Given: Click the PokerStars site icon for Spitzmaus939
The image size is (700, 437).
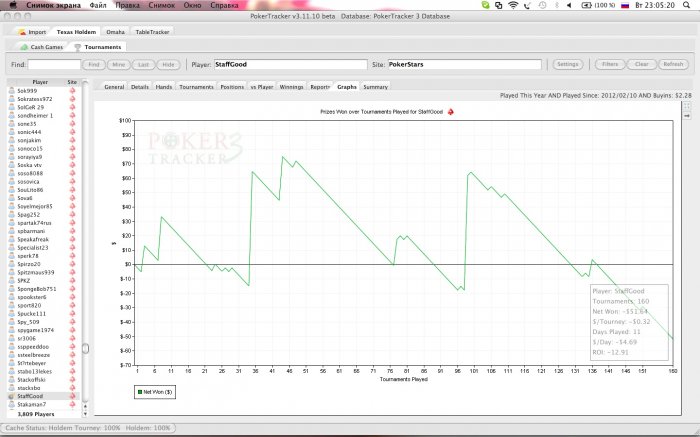Looking at the screenshot, I should [72, 272].
